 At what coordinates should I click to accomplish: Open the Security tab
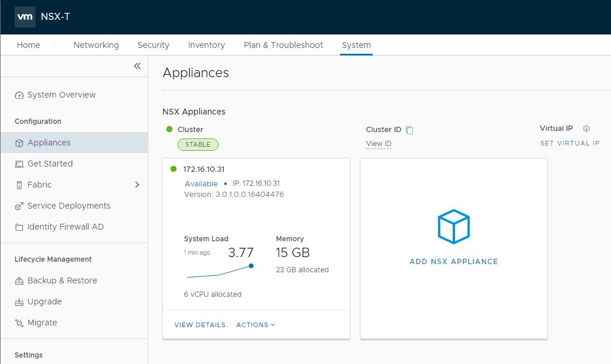tap(153, 45)
